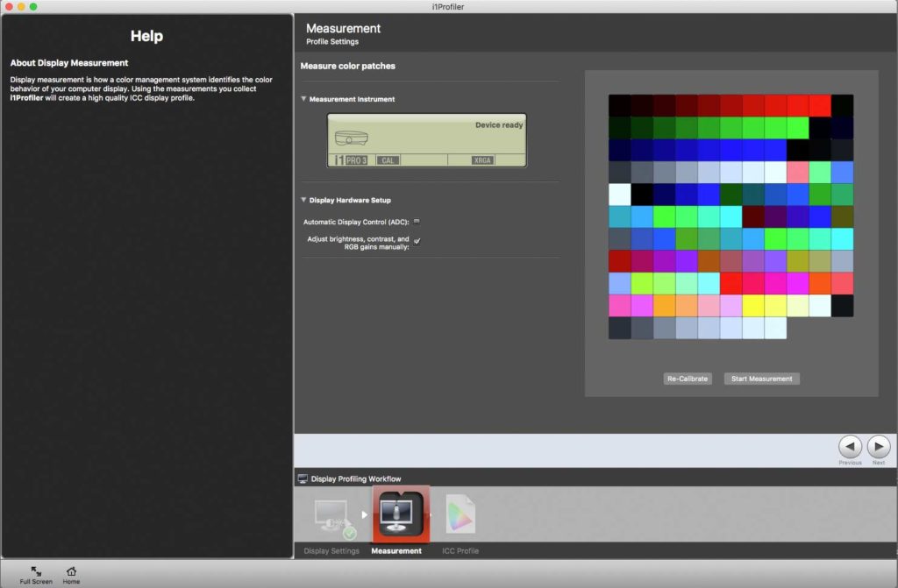Click the Home icon
Viewport: 898px width, 588px height.
pos(71,571)
